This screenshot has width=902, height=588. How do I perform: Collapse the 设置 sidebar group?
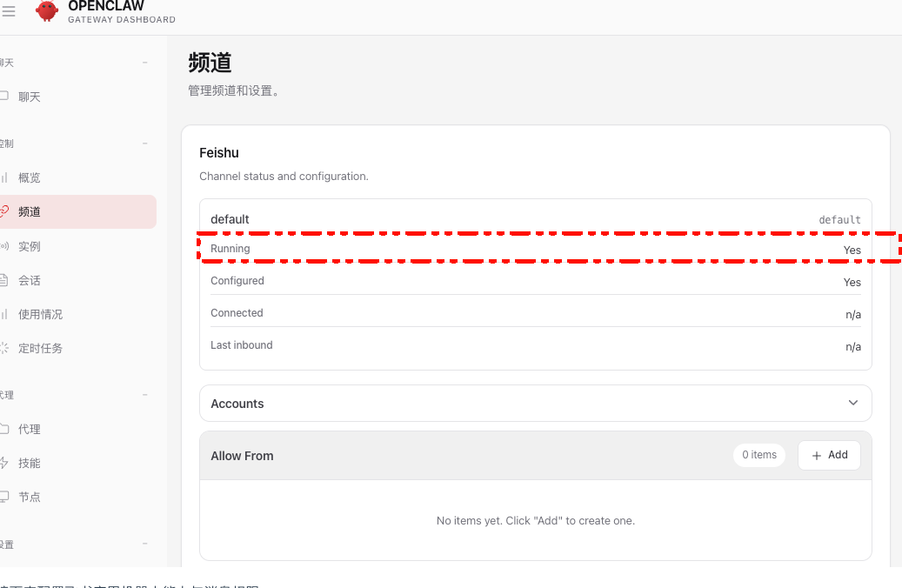(x=145, y=544)
